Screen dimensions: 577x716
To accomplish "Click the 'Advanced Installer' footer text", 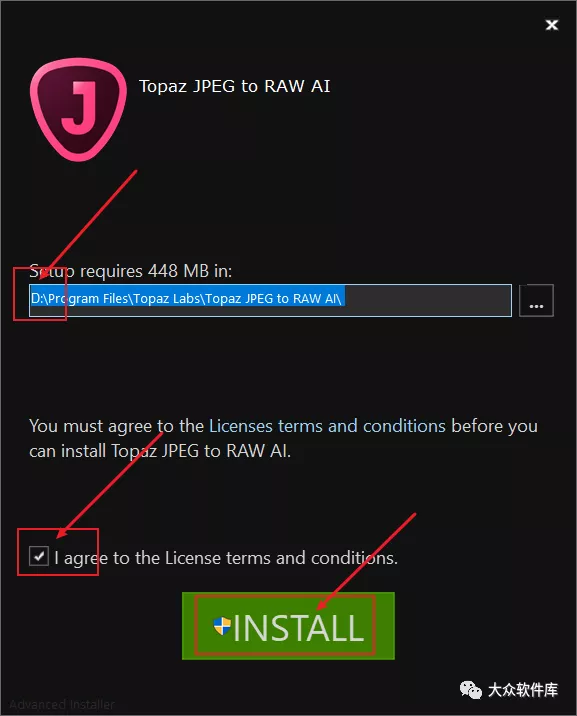I will 62,705.
